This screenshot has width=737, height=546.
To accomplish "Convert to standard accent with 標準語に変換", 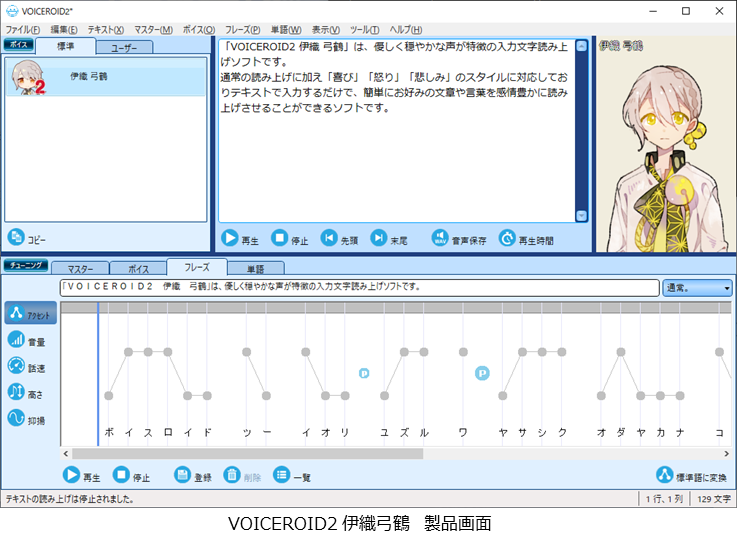I will point(691,476).
